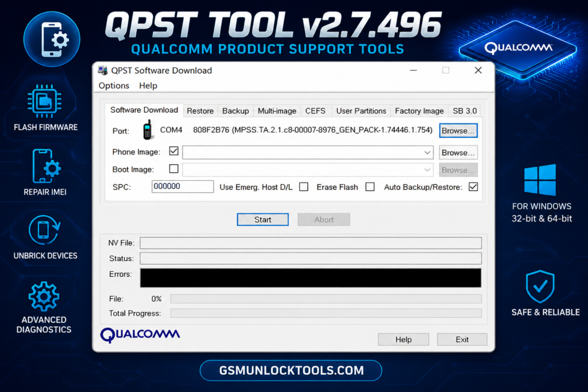This screenshot has height=392, width=588.
Task: Click the Windows logo icon
Action: click(x=540, y=180)
